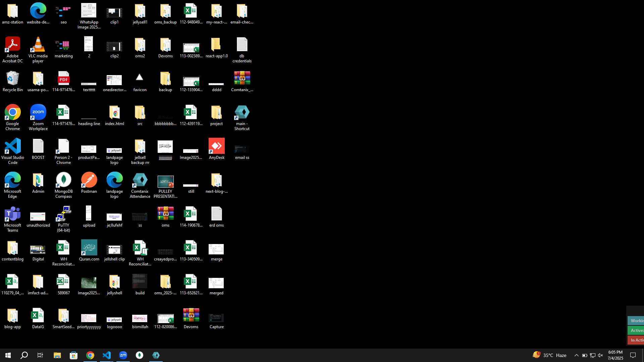This screenshot has width=644, height=362.
Task: Select the website-de... Edge shortcut
Action: click(38, 14)
